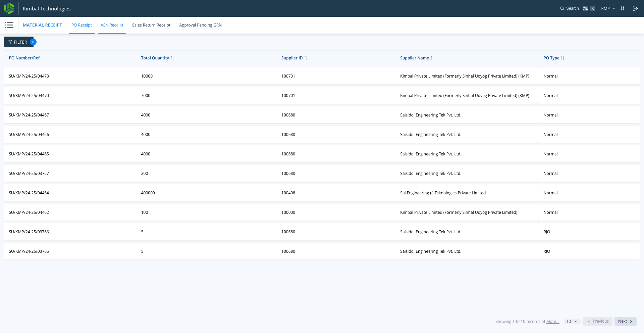
Task: Click the sort order icon in header
Action: (623, 8)
